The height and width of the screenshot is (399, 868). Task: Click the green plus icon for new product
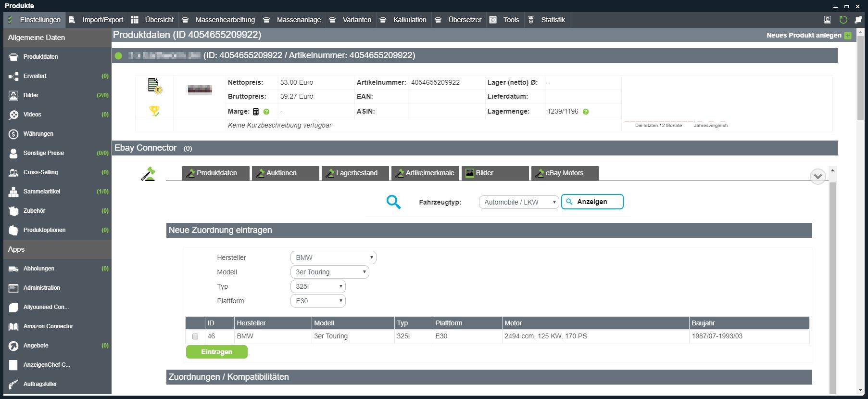click(848, 36)
